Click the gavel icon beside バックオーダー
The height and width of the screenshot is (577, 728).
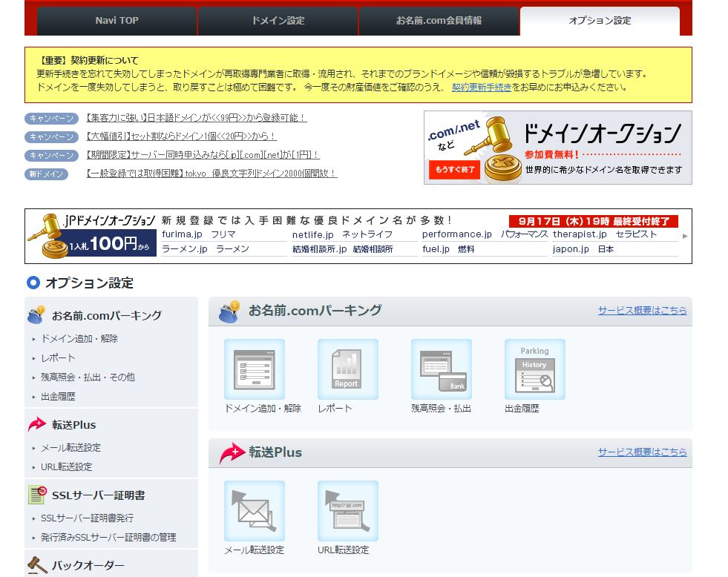pyautogui.click(x=37, y=565)
